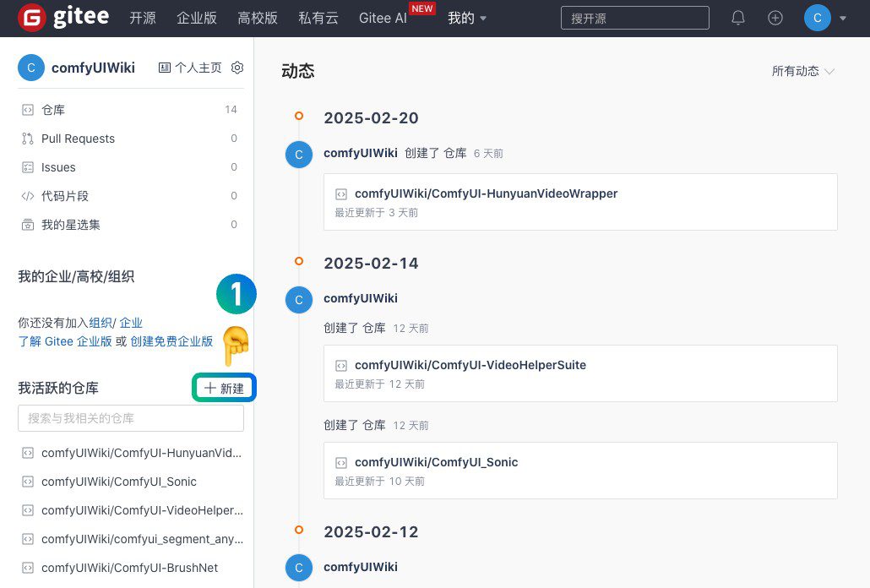The width and height of the screenshot is (870, 588).
Task: Open the notifications bell
Action: tap(738, 19)
